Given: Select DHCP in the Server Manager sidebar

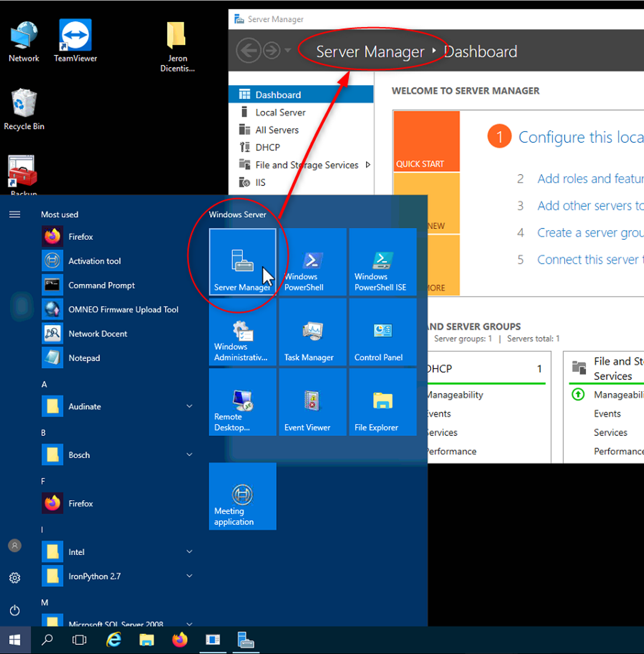Looking at the screenshot, I should click(x=267, y=147).
